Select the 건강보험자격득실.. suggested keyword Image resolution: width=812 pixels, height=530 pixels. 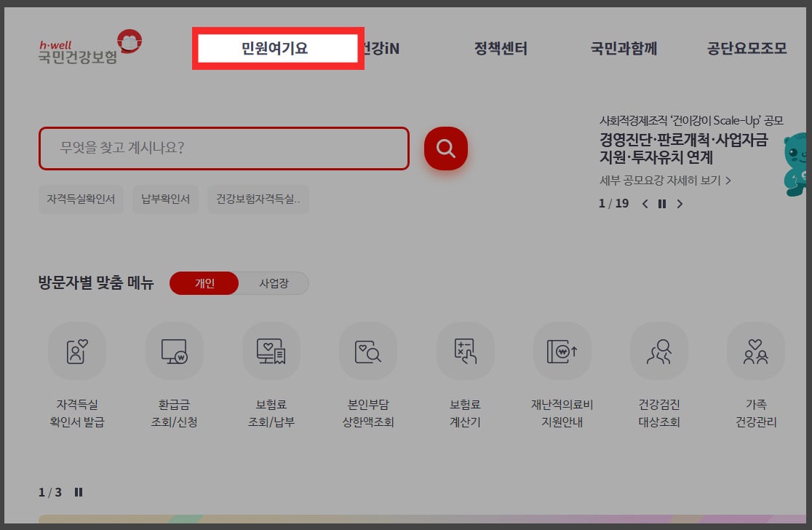(258, 199)
